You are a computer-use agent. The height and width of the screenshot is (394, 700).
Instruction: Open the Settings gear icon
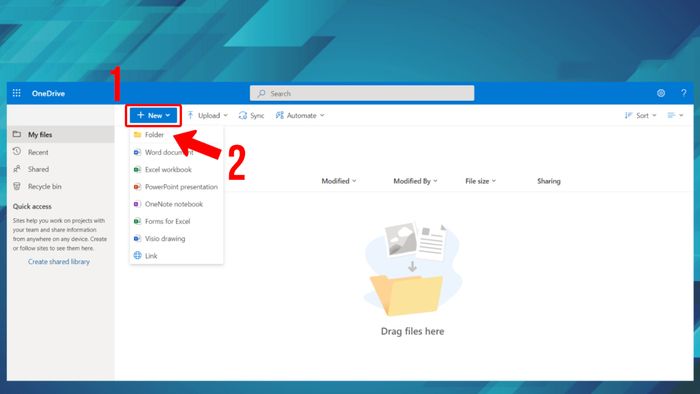click(x=661, y=93)
